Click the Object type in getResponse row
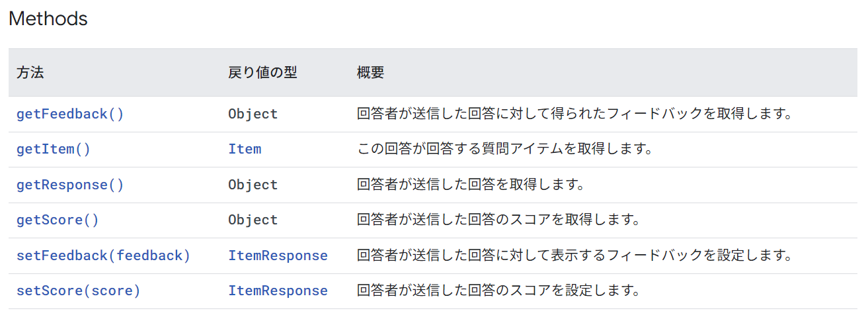This screenshot has width=868, height=325. pyautogui.click(x=253, y=185)
